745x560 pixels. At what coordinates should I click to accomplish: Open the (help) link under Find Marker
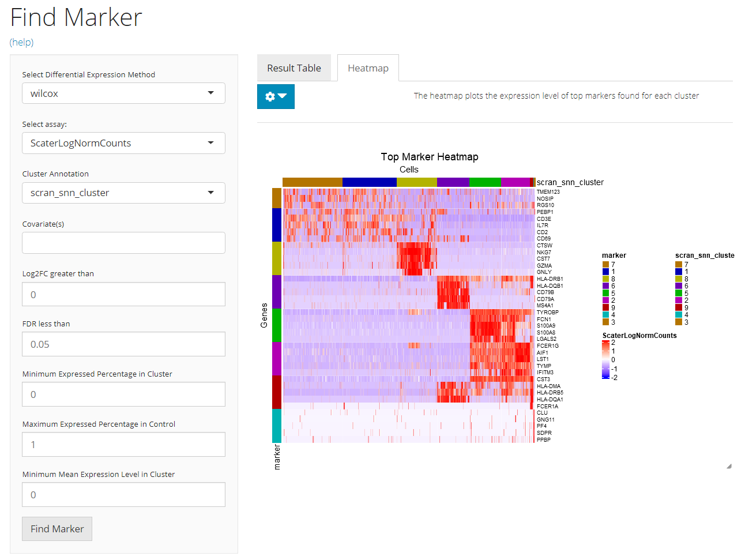pos(22,42)
